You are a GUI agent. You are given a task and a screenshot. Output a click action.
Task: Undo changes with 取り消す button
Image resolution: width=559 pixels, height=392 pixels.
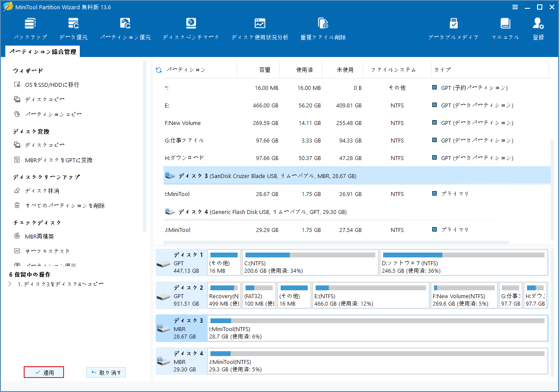pos(106,372)
